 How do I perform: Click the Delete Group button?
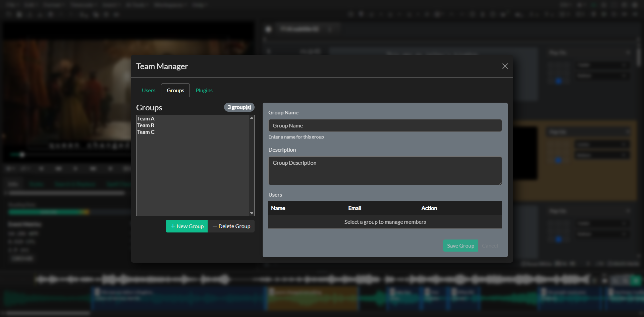click(231, 226)
